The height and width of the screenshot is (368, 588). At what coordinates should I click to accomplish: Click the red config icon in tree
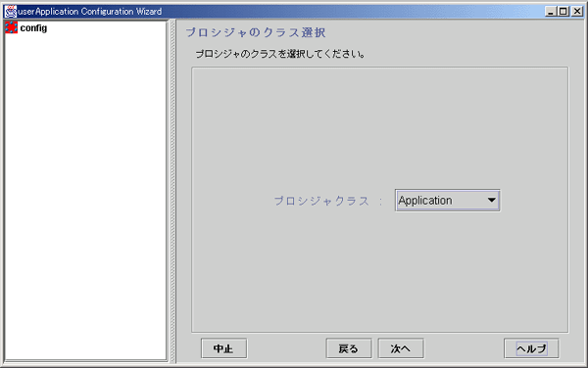click(11, 27)
